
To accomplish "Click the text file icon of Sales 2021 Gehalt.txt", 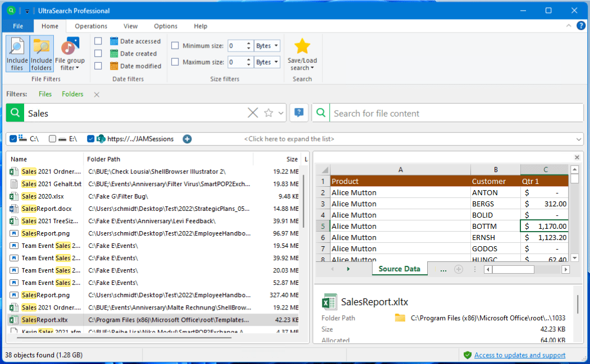I will click(14, 184).
